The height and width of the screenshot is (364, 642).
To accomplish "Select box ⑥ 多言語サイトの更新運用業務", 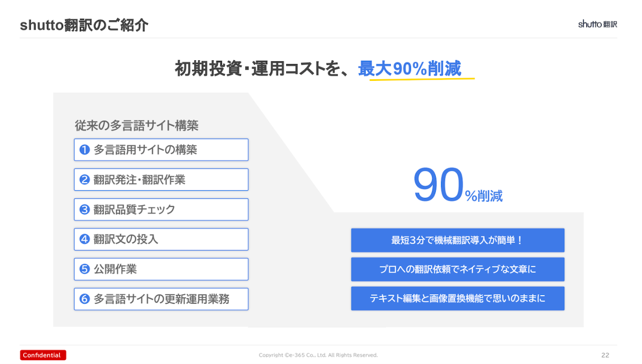I will pyautogui.click(x=161, y=299).
